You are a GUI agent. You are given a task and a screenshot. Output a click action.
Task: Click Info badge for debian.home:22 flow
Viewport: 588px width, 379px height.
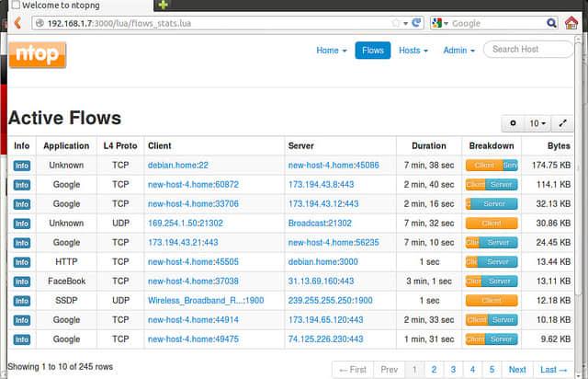(x=22, y=166)
